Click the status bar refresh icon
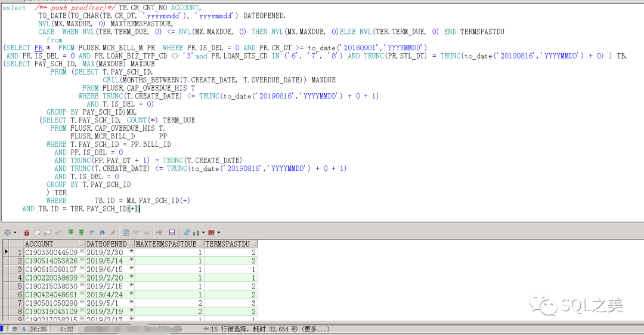This screenshot has width=644, height=335. click(15, 329)
